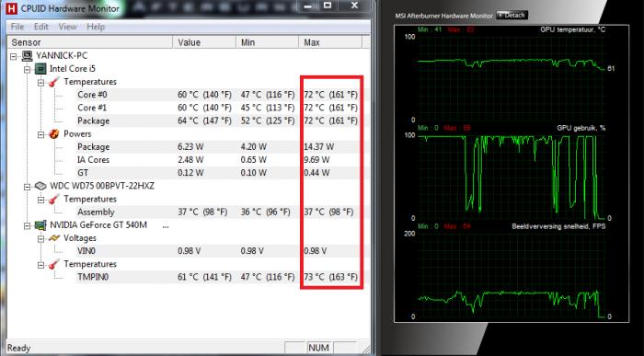Collapse the NVIDIA GeForce GT 540M node
The height and width of the screenshot is (356, 644).
pos(28,225)
